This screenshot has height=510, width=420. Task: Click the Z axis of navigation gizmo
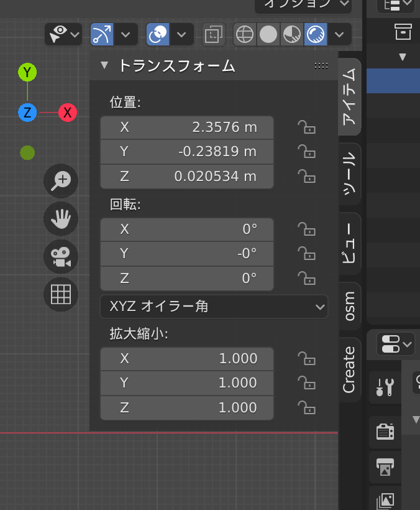[x=27, y=113]
